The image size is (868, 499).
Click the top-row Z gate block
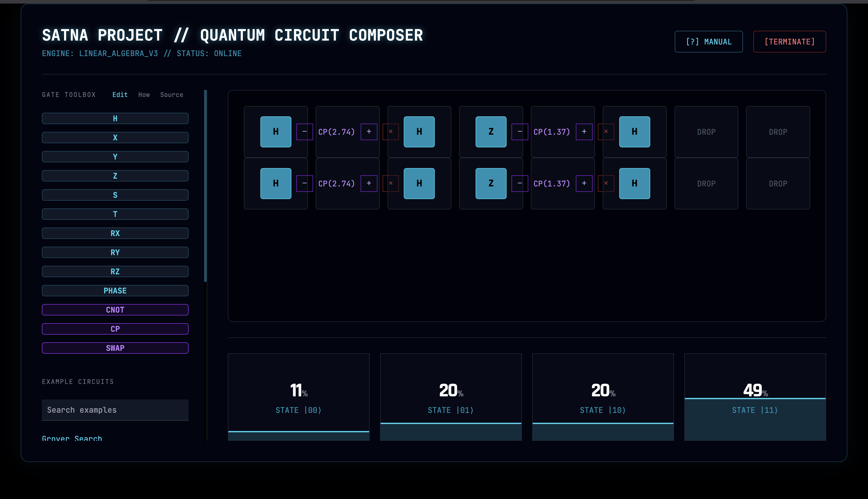click(x=491, y=132)
